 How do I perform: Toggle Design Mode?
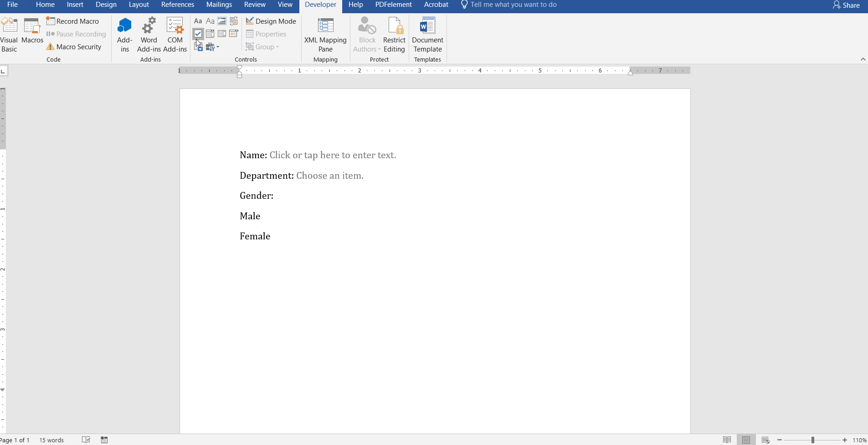coord(271,21)
